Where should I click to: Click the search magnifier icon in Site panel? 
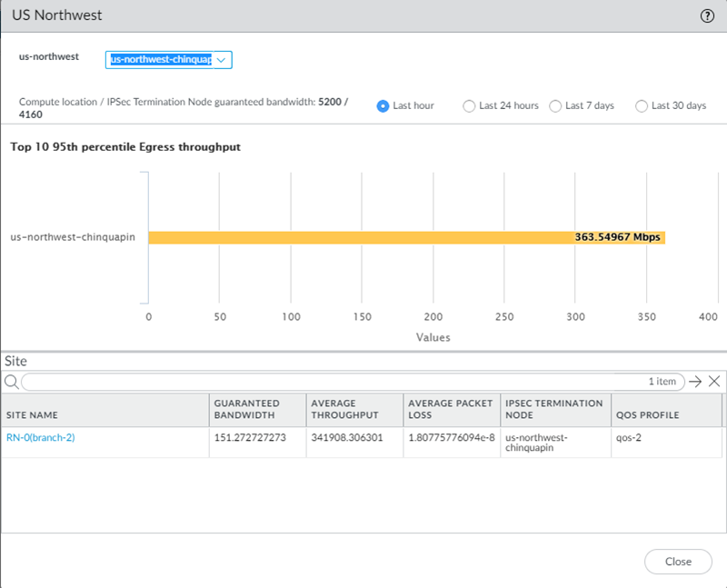click(12, 382)
